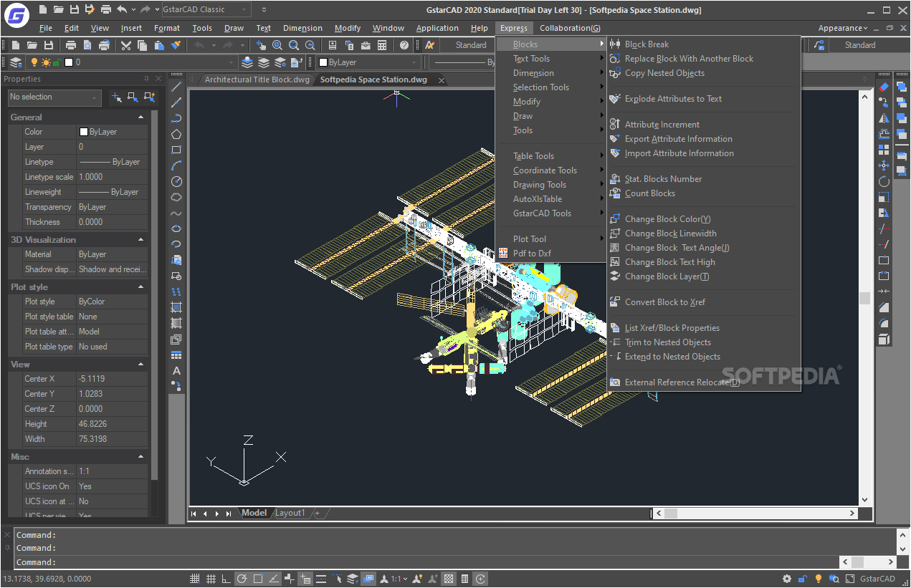Click the Match Properties brush icon
The width and height of the screenshot is (911, 588).
click(x=175, y=45)
